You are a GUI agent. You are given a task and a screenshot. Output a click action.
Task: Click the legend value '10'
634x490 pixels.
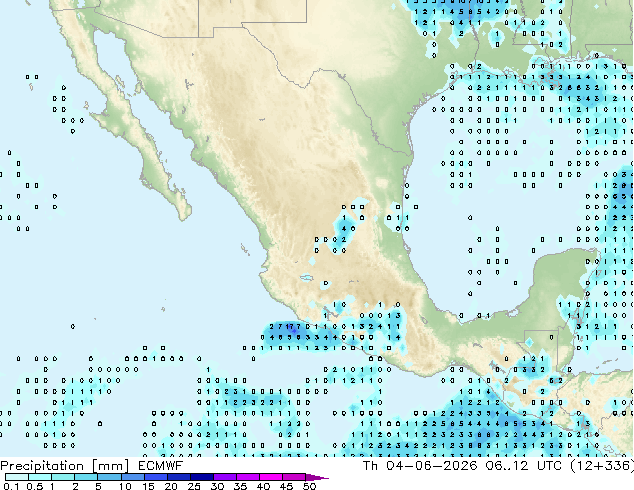coord(125,486)
